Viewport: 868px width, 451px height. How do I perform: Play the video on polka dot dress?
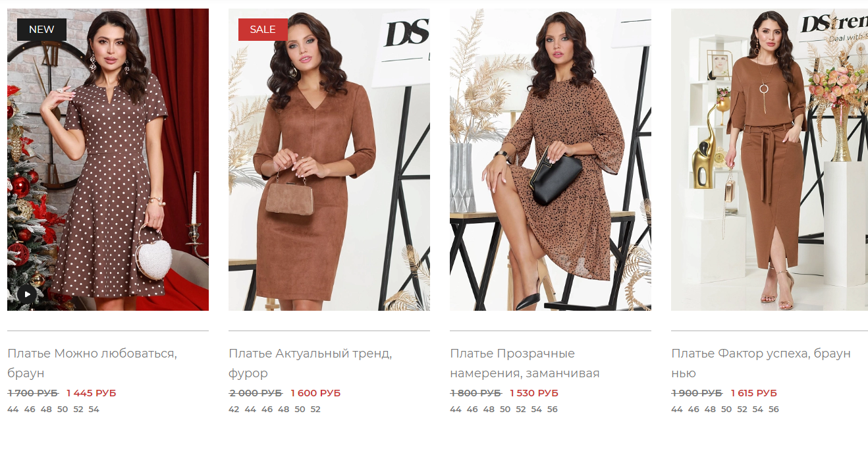(x=27, y=294)
